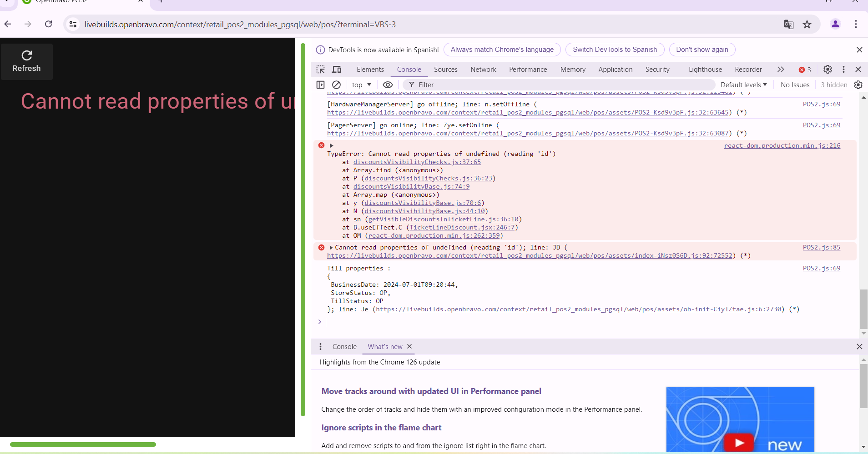Open live expression eye icon

(x=388, y=85)
